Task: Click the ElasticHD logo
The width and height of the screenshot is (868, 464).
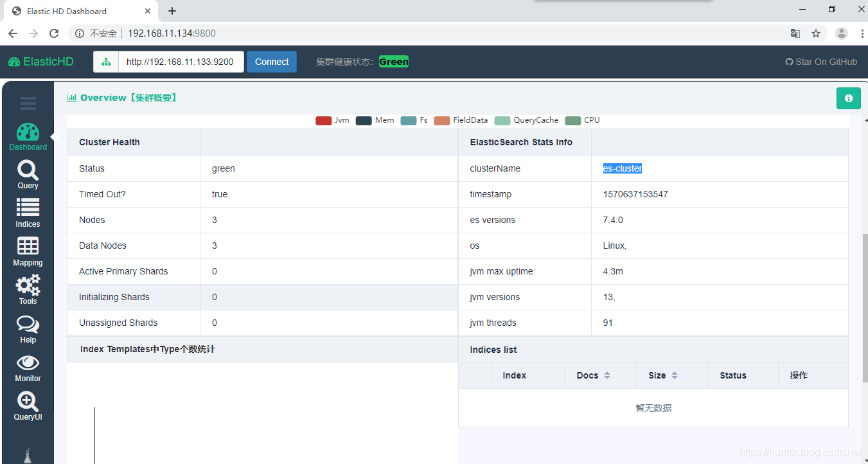Action: coord(41,62)
